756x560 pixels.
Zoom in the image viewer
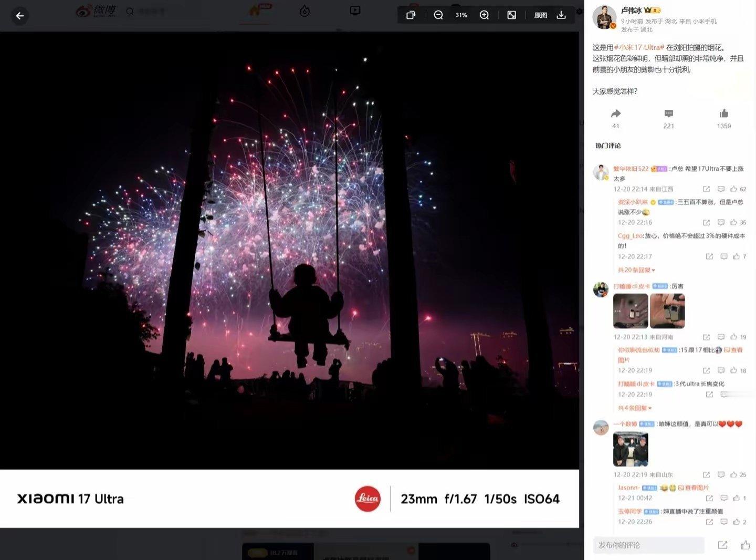[484, 15]
